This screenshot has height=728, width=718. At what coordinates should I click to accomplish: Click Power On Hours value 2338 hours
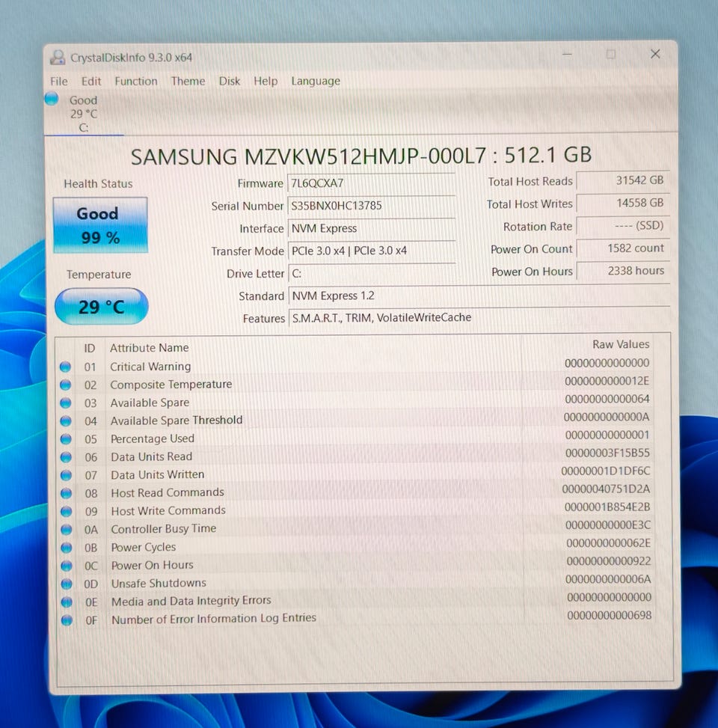pos(622,271)
